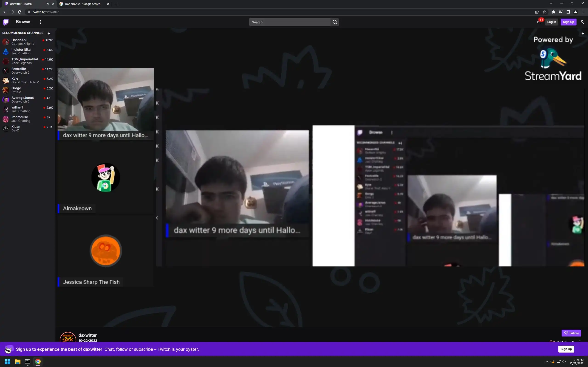Viewport: 588px width, 367px height.
Task: Bookmark this page with the star icon
Action: click(544, 12)
